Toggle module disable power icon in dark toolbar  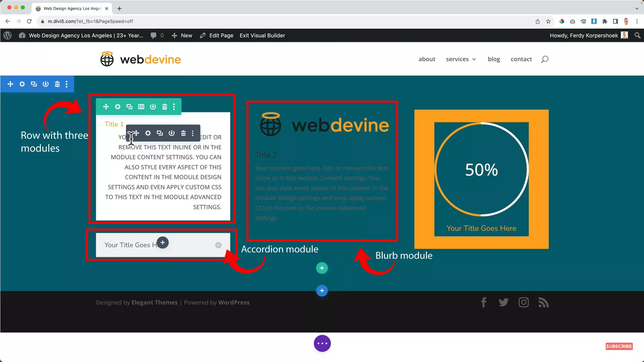click(x=171, y=133)
